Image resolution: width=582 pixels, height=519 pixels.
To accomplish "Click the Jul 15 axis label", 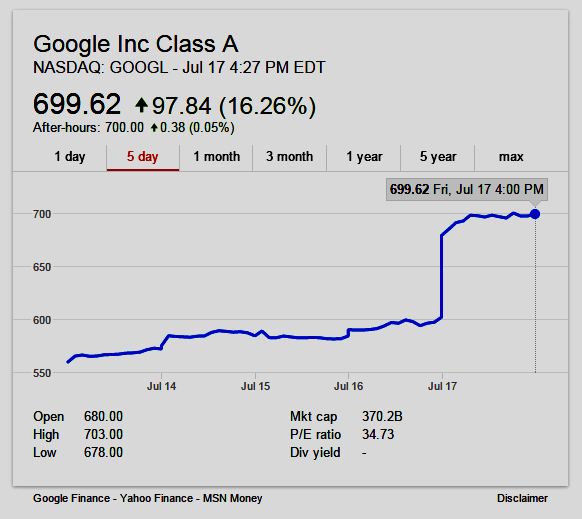I will (255, 386).
